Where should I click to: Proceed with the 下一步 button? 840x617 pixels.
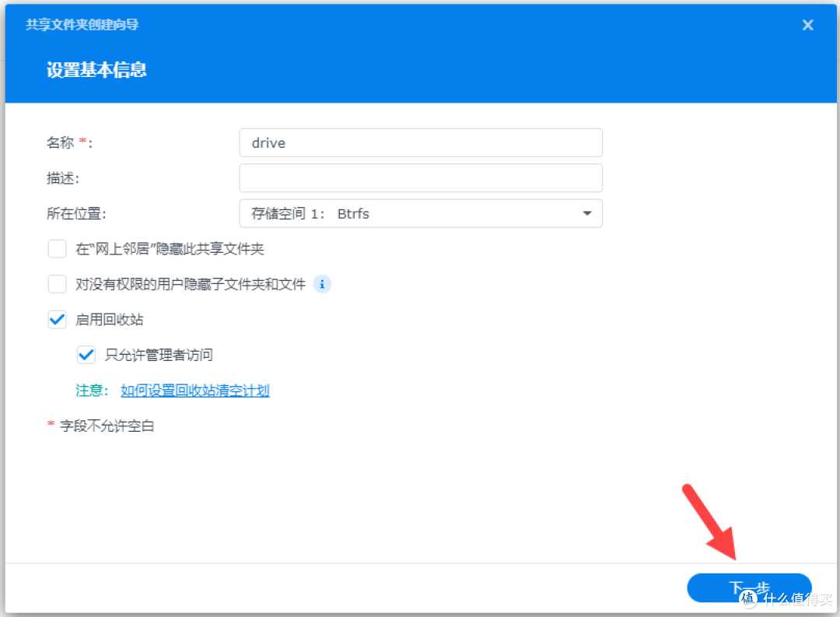pos(749,587)
